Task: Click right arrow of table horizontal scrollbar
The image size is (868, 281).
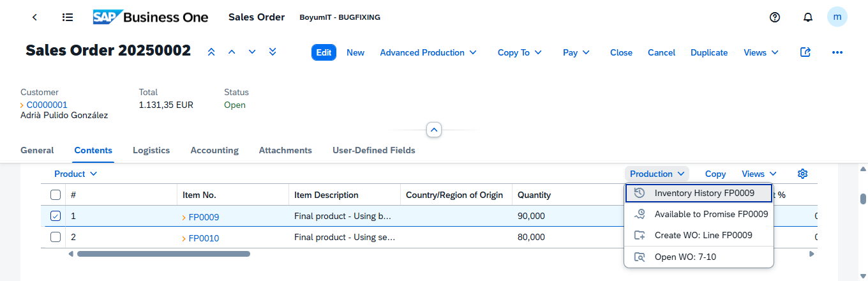Action: click(x=812, y=254)
